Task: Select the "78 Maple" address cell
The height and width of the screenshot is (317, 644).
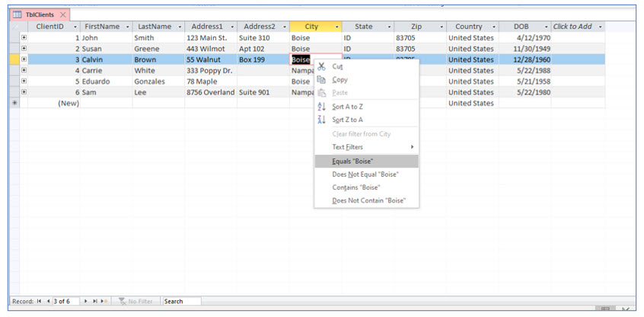Action: (x=211, y=82)
